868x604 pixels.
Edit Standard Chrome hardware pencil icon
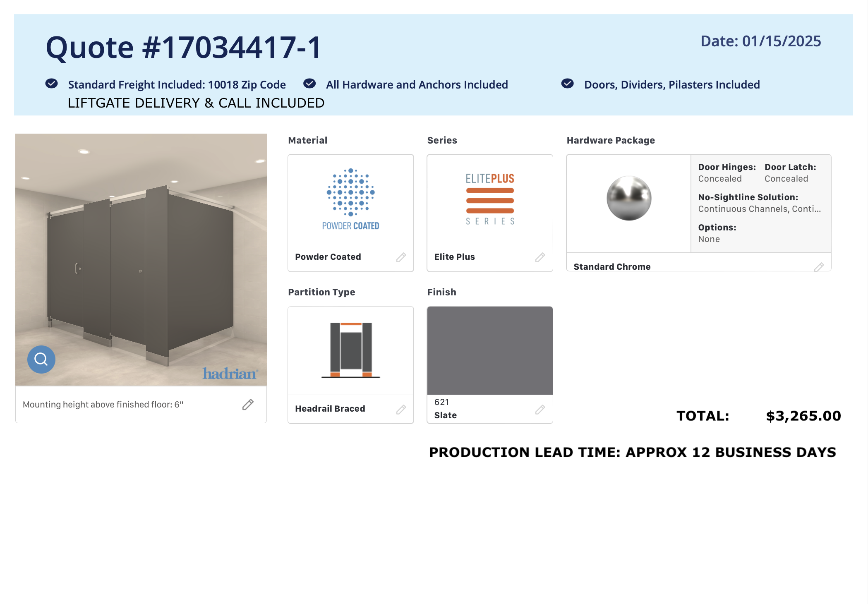tap(819, 267)
